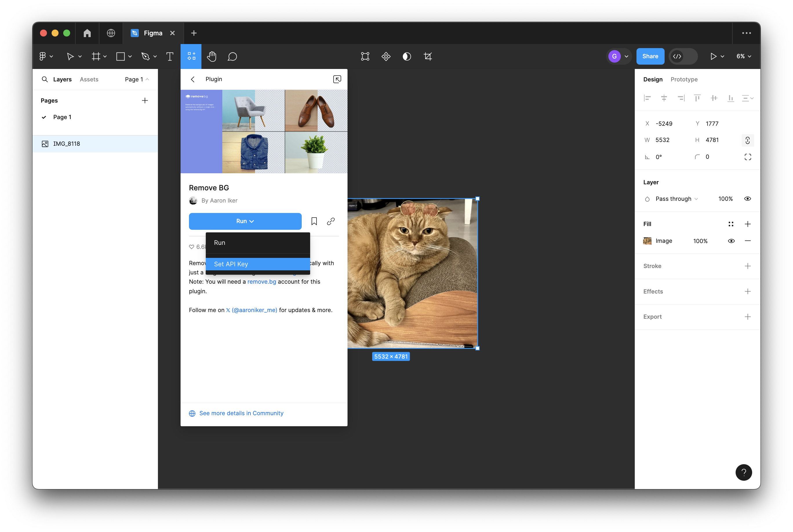793x532 pixels.
Task: Pop out the plugin panel window
Action: (337, 79)
